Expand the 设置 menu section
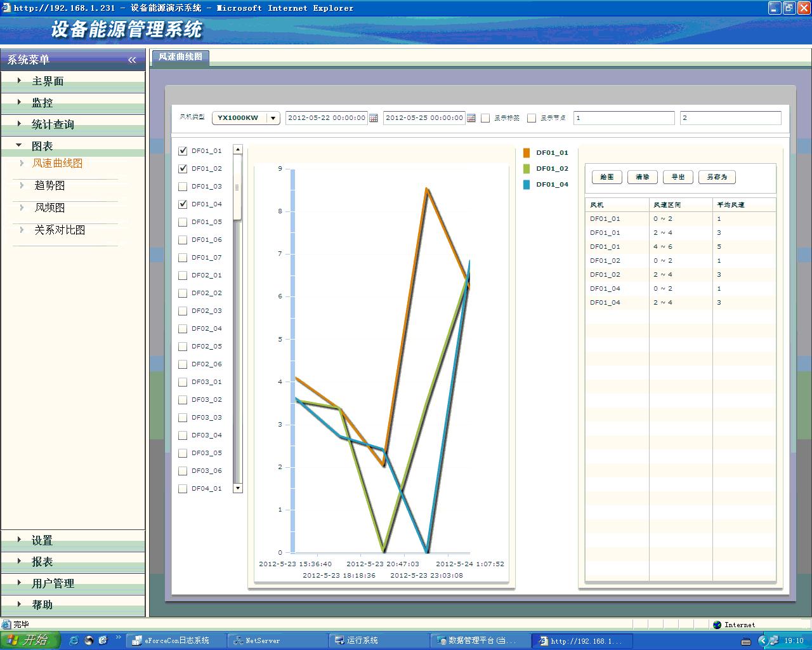This screenshot has width=812, height=650. click(42, 540)
